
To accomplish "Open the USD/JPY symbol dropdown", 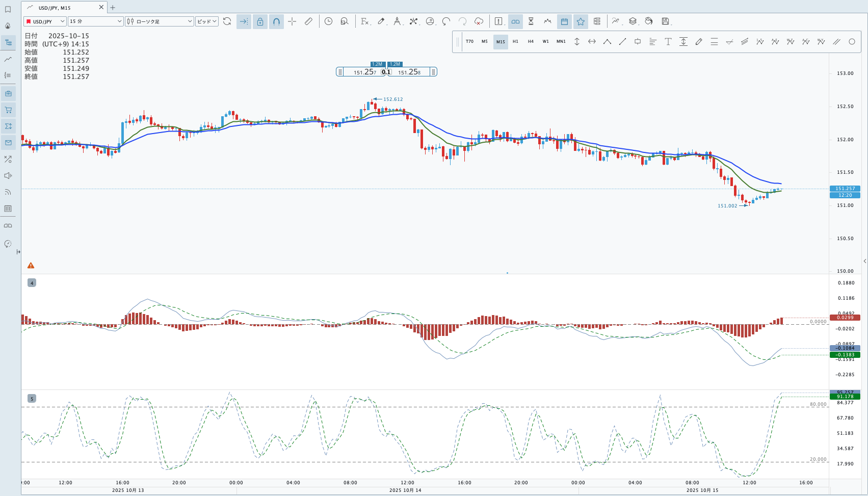I will click(x=45, y=21).
